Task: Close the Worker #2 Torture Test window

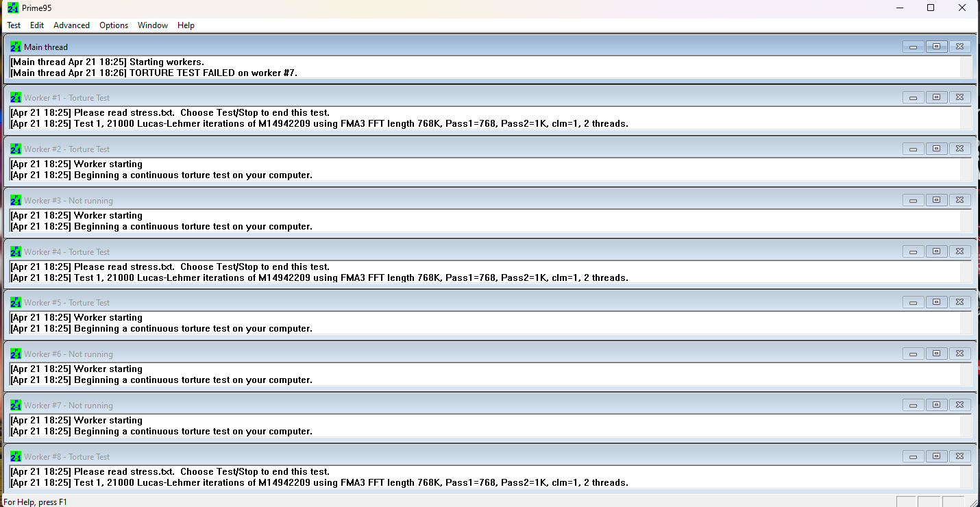Action: point(959,149)
